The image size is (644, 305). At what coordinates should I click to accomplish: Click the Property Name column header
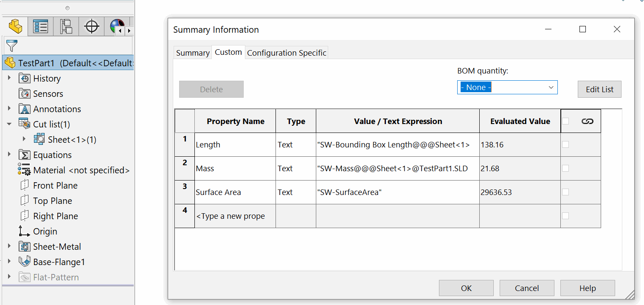coord(235,121)
